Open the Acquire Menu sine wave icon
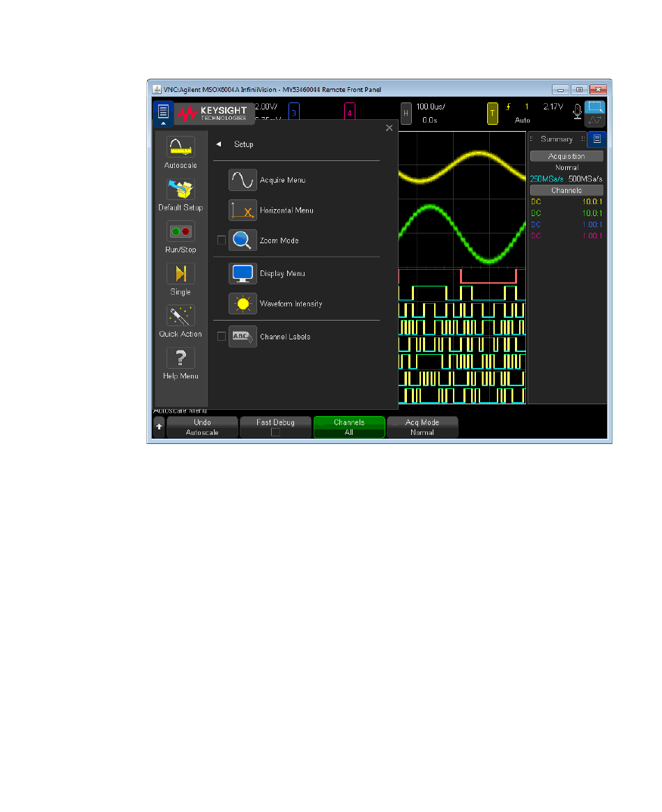Viewport: 662px width, 812px height. [x=243, y=180]
